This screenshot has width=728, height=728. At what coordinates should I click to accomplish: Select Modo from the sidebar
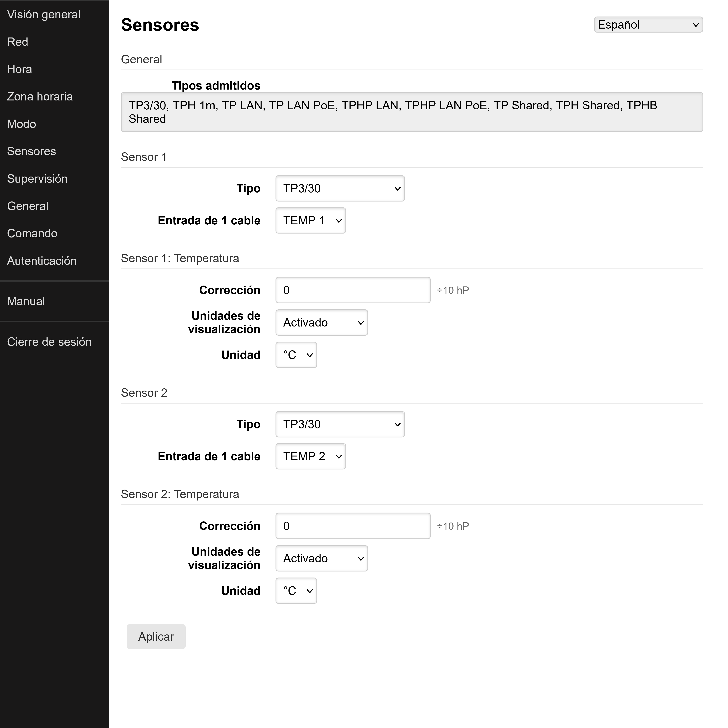point(21,124)
